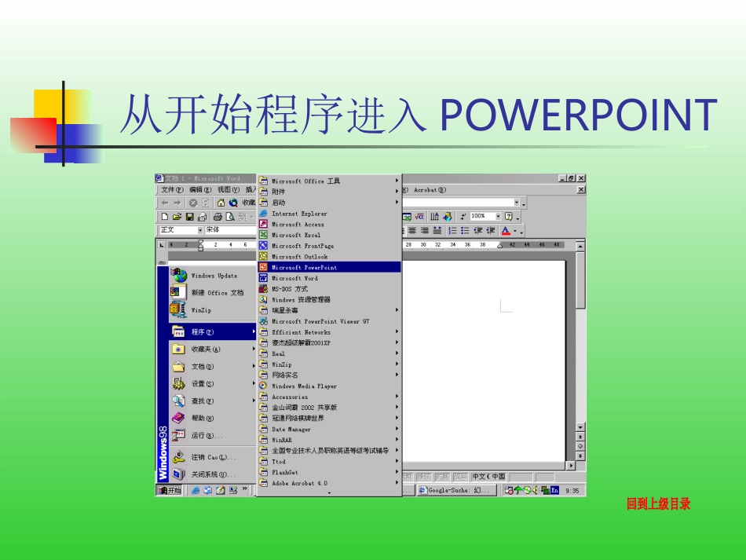Expand the Adobe Acrobat 4.0 submenu
This screenshot has height=560, width=746.
tap(329, 483)
